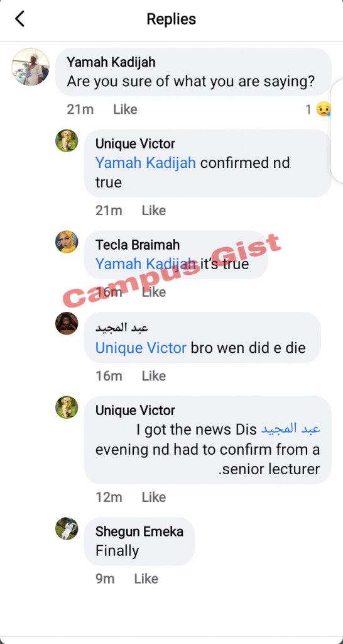
Task: Open the Yamah Kadijah mention in Victor's reply
Action: coord(145,163)
